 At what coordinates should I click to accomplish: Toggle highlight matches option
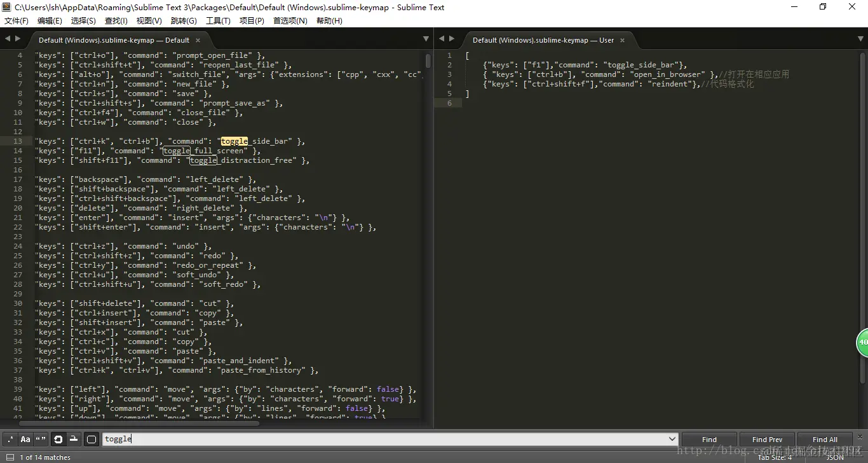click(x=92, y=439)
